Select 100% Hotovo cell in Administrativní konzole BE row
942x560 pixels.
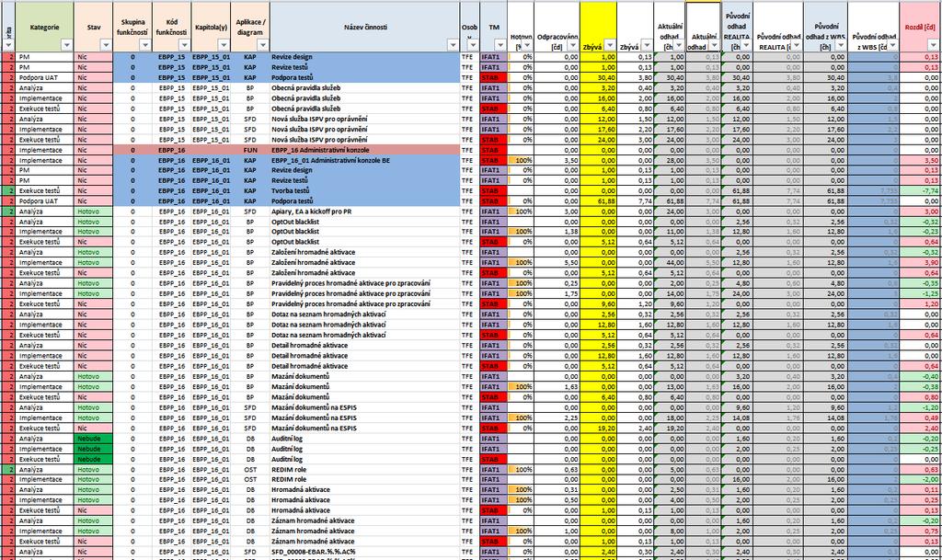(521, 160)
